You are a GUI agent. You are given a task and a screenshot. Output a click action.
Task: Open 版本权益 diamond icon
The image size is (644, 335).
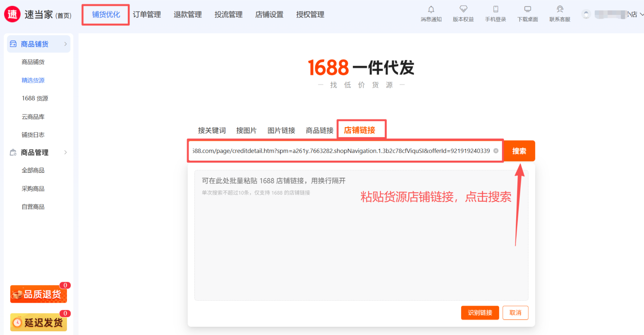[463, 10]
